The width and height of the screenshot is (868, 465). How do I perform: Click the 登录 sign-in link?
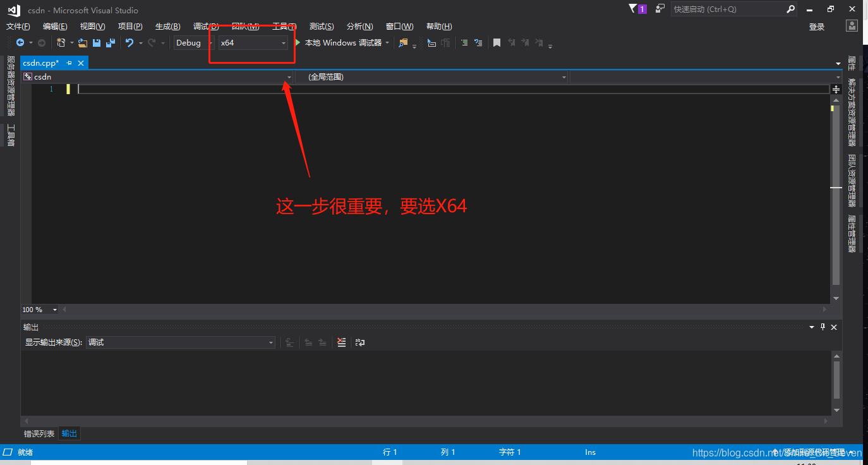[x=817, y=27]
